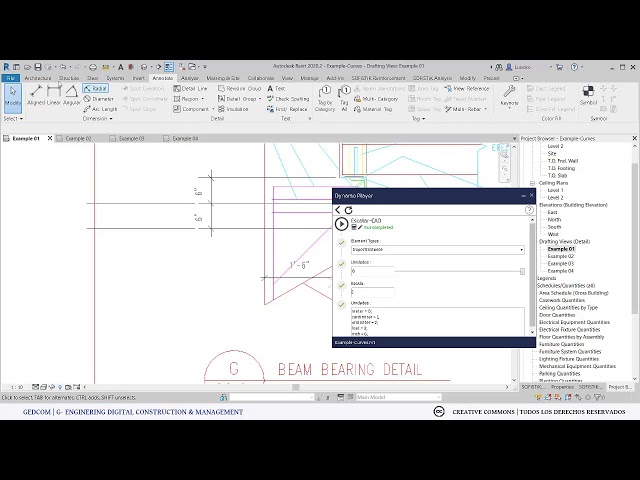Select the Multi-Category tag tool
The image size is (640, 480).
coord(376,99)
